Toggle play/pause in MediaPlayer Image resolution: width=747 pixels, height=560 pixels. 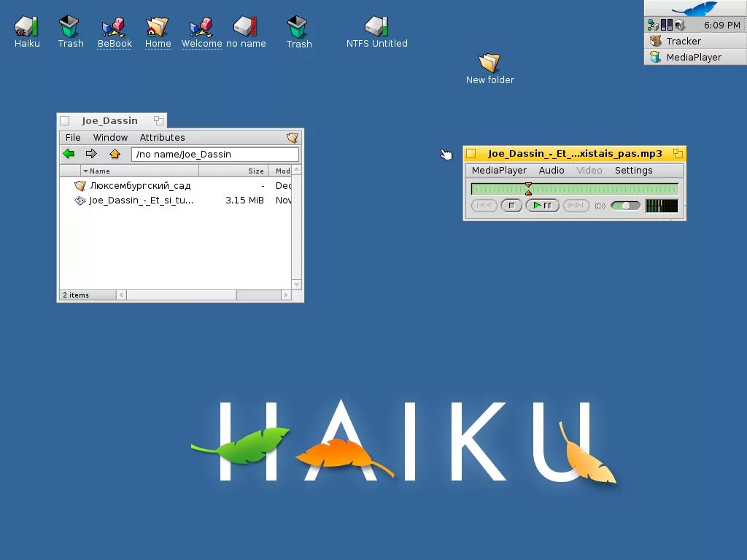point(542,205)
